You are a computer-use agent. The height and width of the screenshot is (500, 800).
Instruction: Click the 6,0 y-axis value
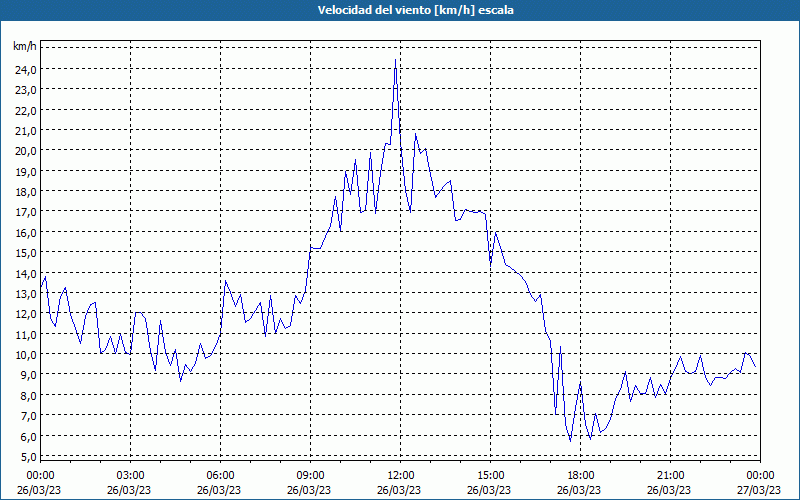point(28,436)
